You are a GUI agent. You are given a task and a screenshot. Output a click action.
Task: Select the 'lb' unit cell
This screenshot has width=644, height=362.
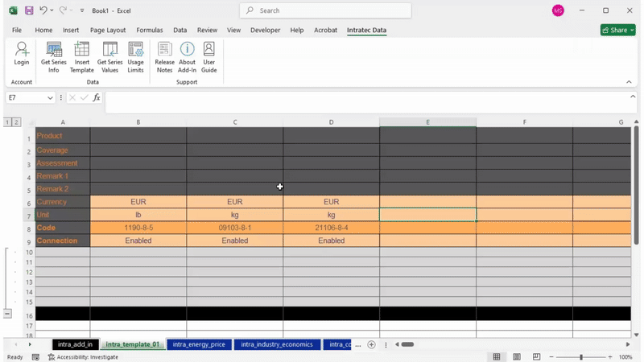tap(138, 215)
